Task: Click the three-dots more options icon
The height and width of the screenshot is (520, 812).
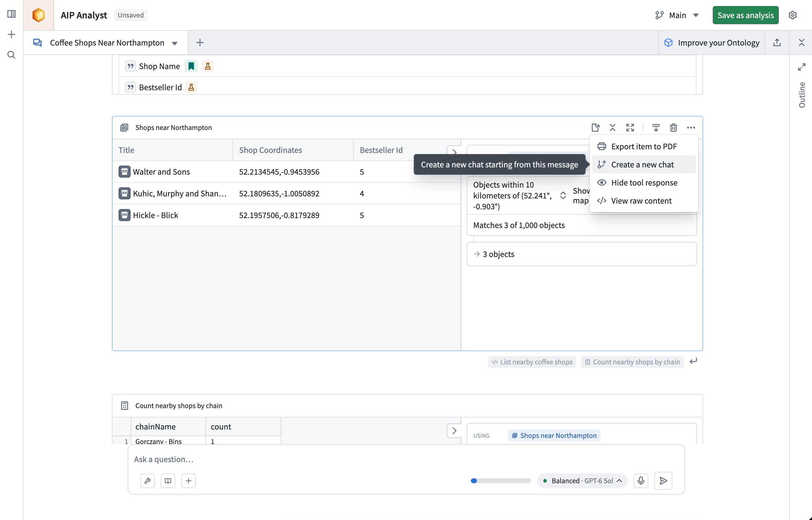Action: 691,128
